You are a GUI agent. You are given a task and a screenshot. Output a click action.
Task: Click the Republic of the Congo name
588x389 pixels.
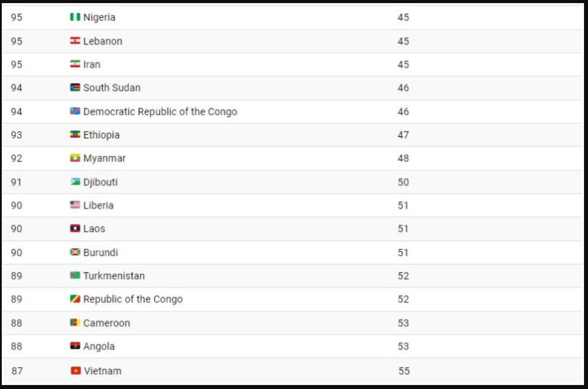(133, 300)
